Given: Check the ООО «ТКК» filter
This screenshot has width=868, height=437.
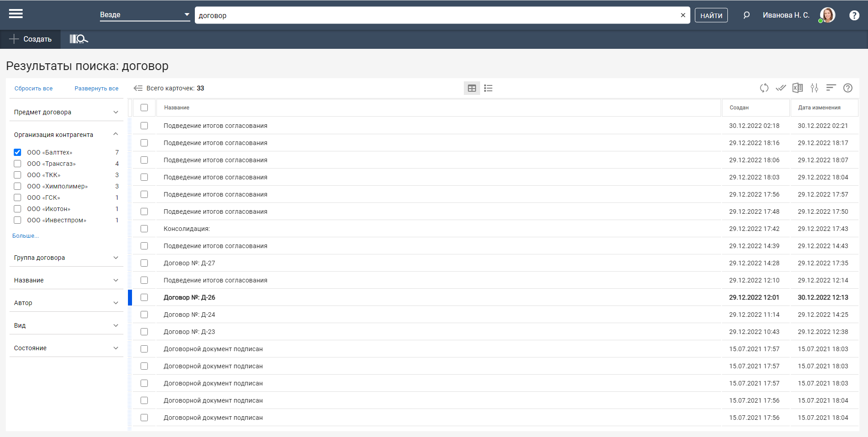Looking at the screenshot, I should (x=17, y=175).
